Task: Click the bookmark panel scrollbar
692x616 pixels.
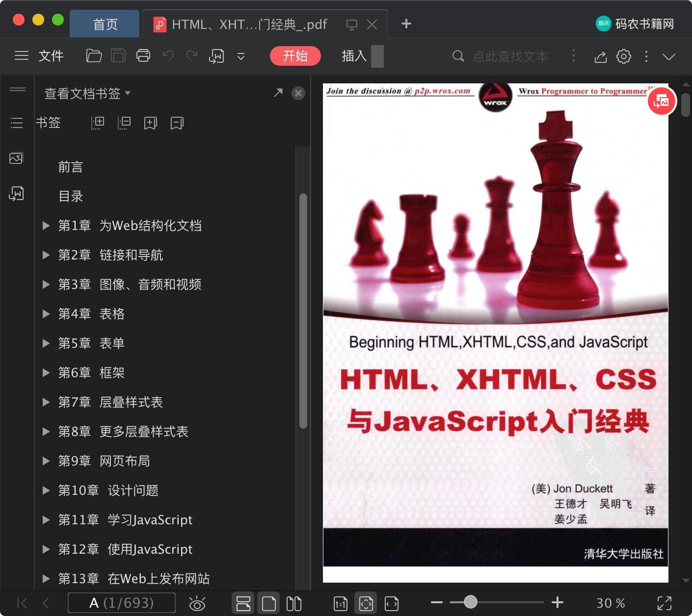Action: pos(303,311)
